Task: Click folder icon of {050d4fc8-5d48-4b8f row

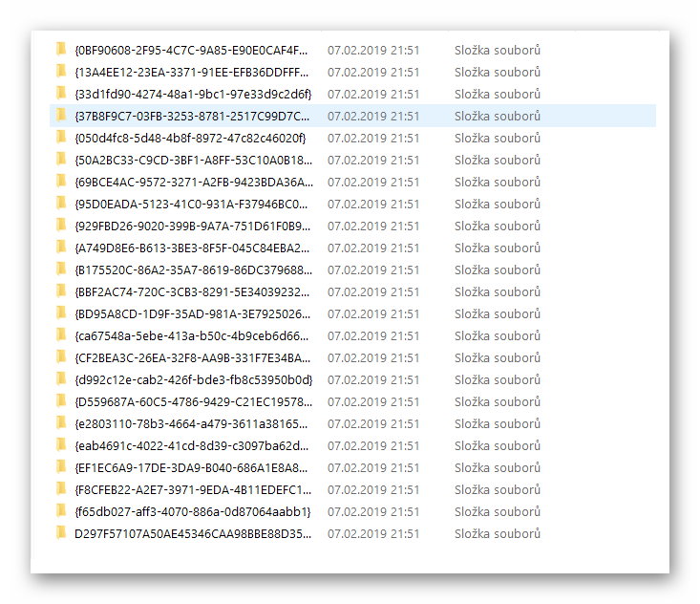Action: click(x=61, y=137)
